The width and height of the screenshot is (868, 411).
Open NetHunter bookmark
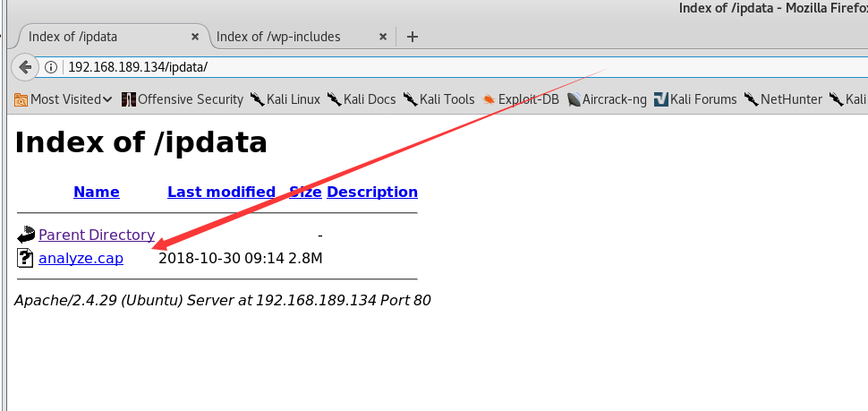click(x=783, y=99)
